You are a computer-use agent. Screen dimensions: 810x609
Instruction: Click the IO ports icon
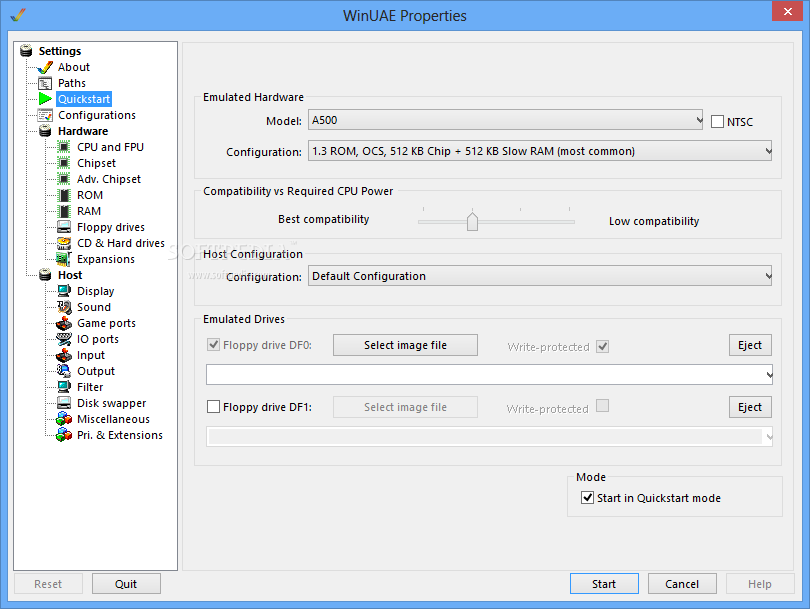(x=64, y=339)
